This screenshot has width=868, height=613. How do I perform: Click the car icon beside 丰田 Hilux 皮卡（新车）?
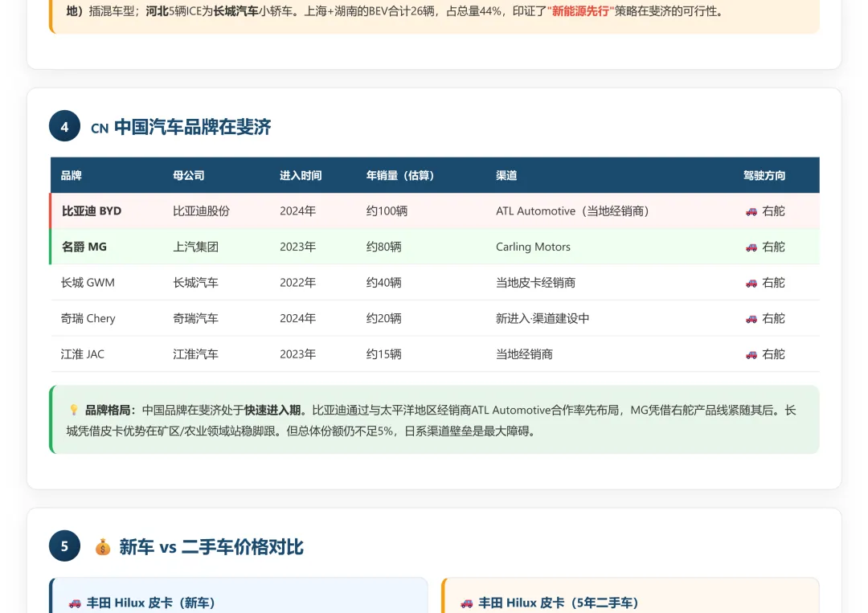pos(75,603)
